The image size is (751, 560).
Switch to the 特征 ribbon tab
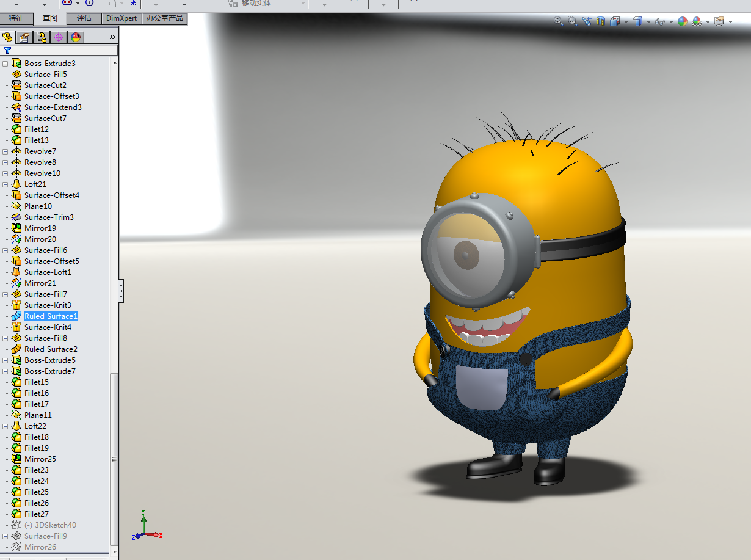(x=16, y=18)
